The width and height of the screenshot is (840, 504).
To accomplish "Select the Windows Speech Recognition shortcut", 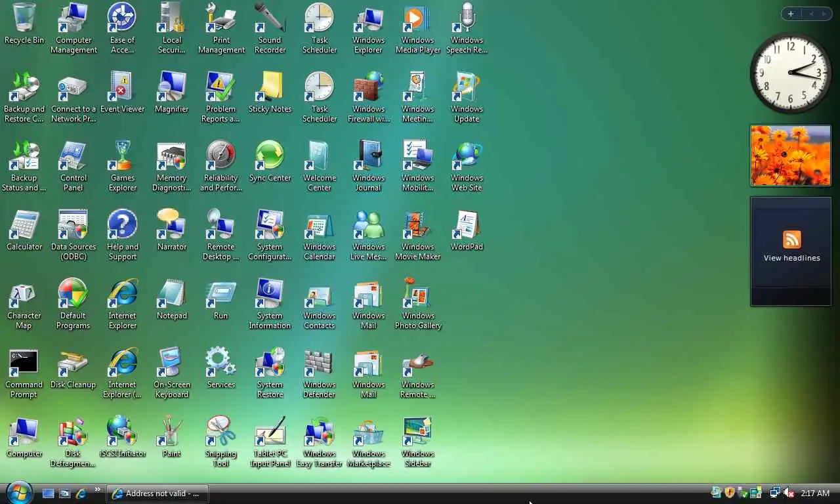I will [x=467, y=28].
